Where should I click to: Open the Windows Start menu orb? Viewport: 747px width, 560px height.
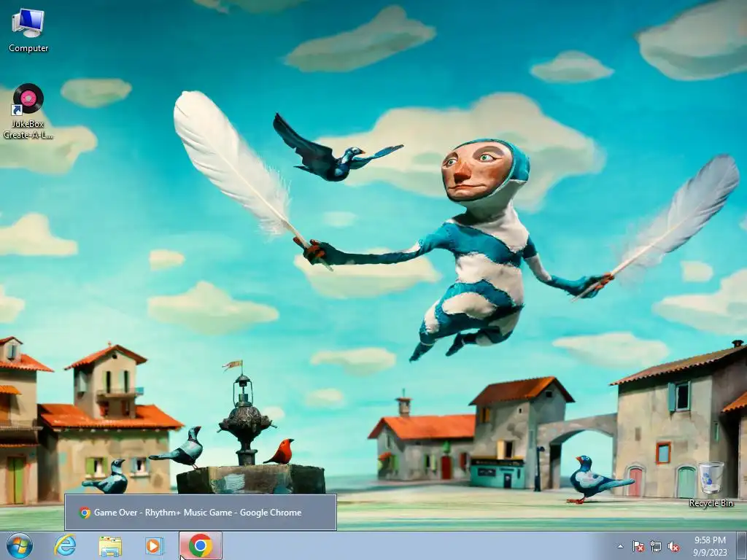tap(19, 545)
